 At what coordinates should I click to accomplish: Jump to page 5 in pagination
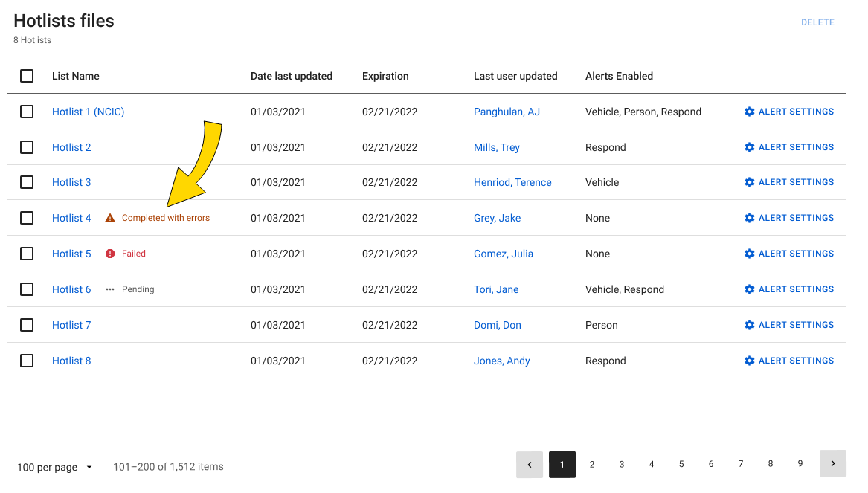pyautogui.click(x=681, y=464)
